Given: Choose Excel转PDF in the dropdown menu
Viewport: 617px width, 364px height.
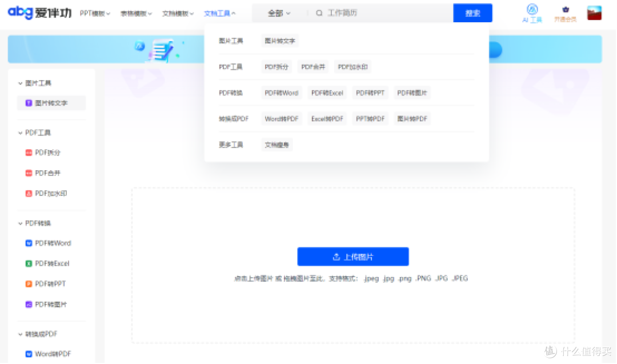Looking at the screenshot, I should (x=327, y=119).
